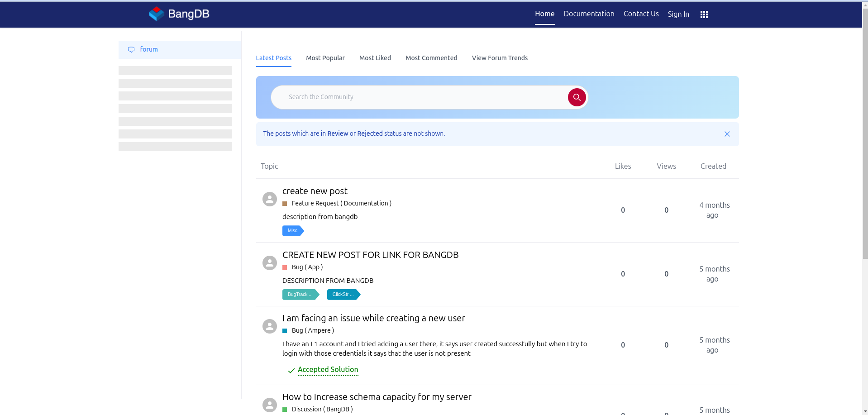This screenshot has width=868, height=415.
Task: Click Sign In in the header
Action: pos(678,14)
